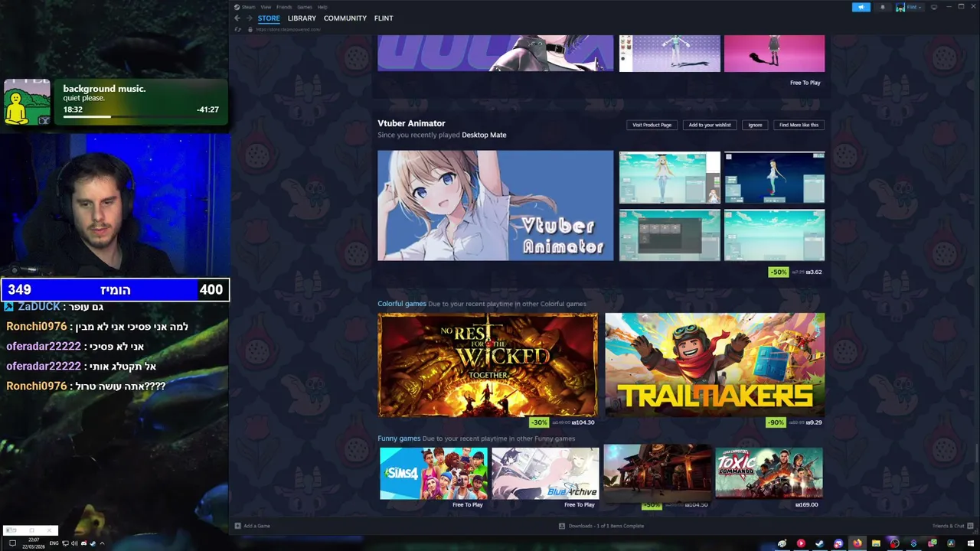This screenshot has height=551, width=980.
Task: Click the background music progress bar
Action: tap(141, 116)
